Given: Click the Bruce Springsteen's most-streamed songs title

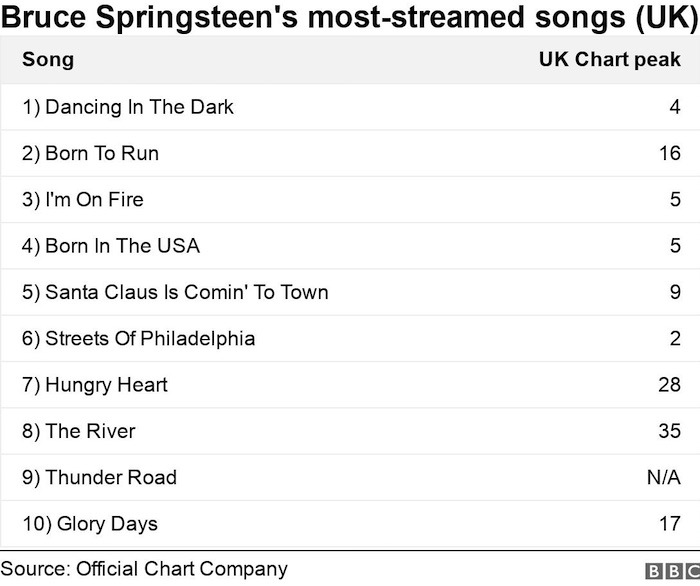Looking at the screenshot, I should pyautogui.click(x=350, y=17).
